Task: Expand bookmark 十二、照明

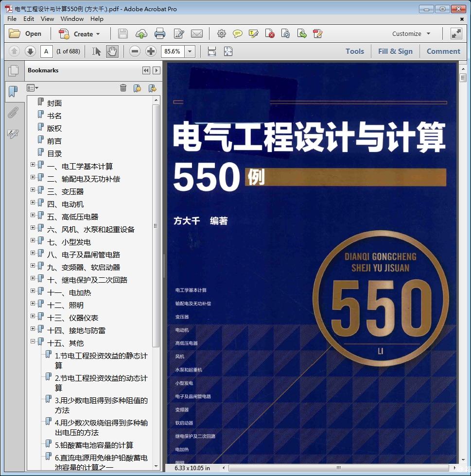Action: (33, 303)
